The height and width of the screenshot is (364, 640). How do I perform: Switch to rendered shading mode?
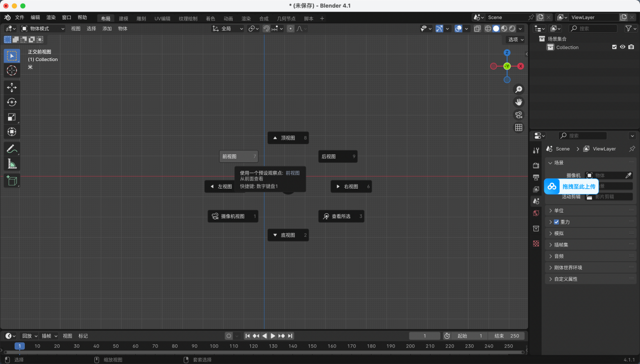[x=512, y=29]
